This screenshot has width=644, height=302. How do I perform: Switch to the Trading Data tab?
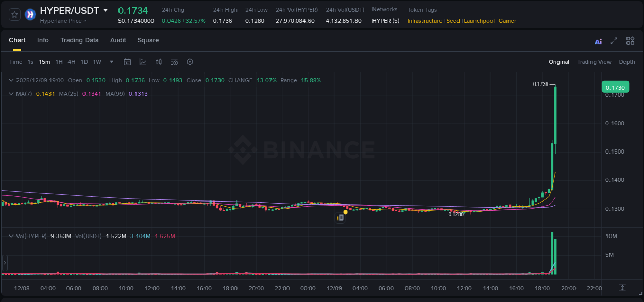[x=79, y=40]
